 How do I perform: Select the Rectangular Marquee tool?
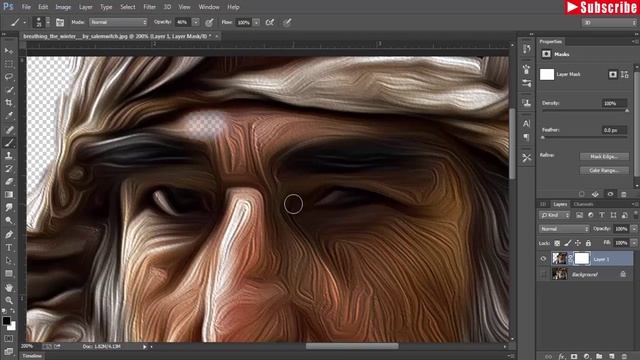click(x=9, y=64)
